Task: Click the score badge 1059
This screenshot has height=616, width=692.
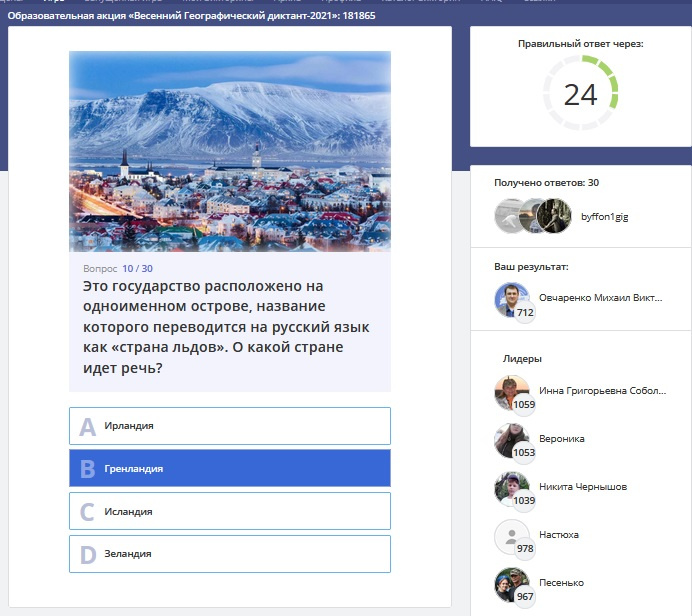Action: tap(524, 404)
